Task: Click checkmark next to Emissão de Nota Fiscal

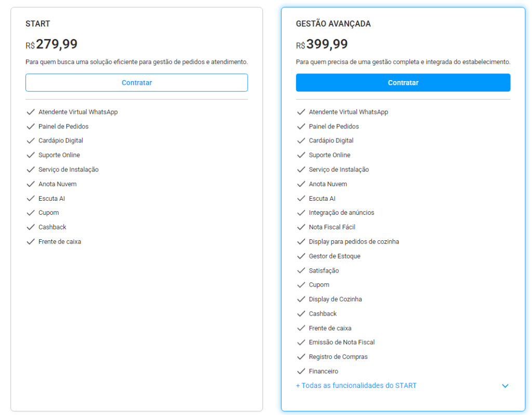Action: point(301,342)
